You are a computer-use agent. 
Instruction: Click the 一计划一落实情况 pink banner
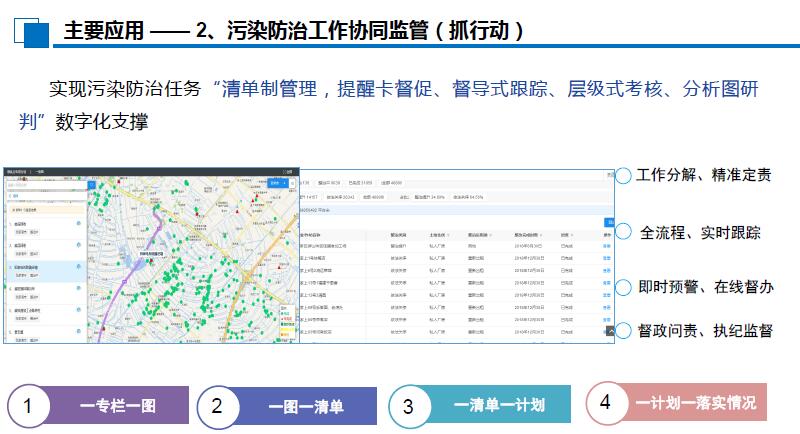tap(696, 402)
